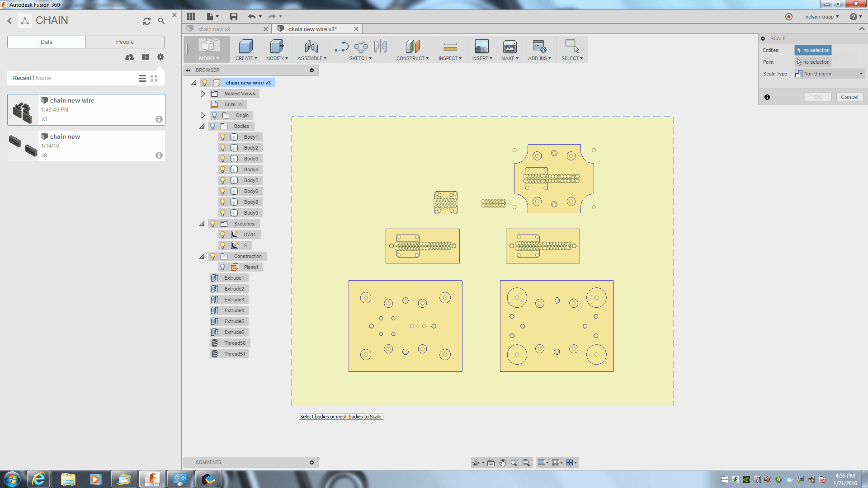
Task: Select the Inspect measure ruler icon
Action: (450, 47)
